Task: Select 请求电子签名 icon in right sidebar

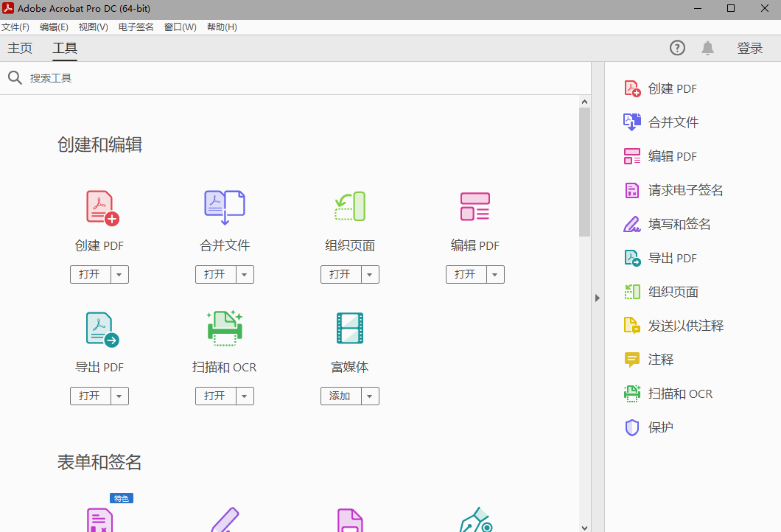Action: [x=632, y=190]
